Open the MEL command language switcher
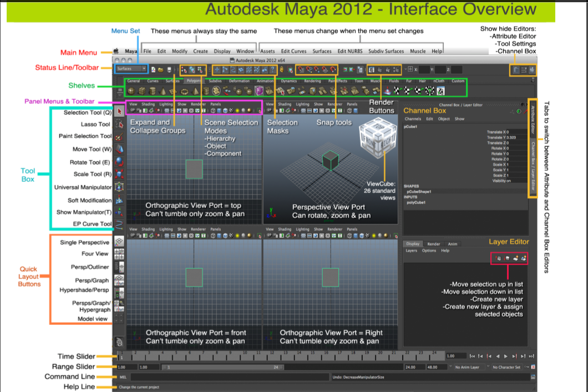Screen dimensions: 588x392 (x=123, y=378)
